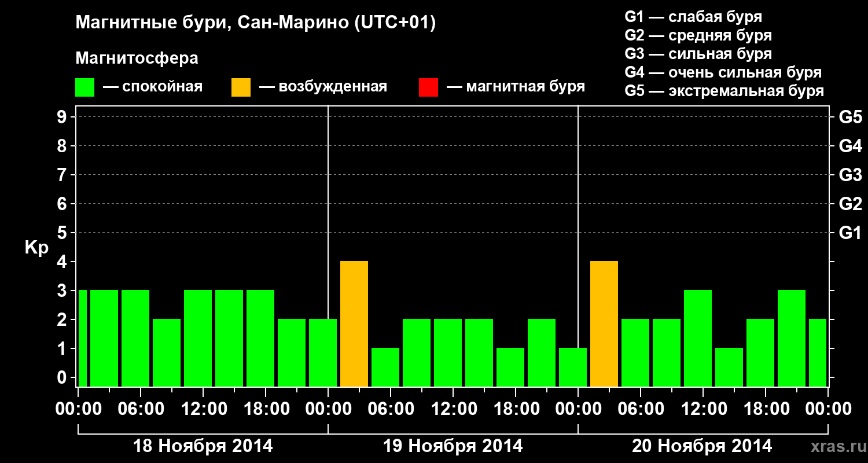Image resolution: width=868 pixels, height=463 pixels.
Task: Click the '18:00' tick label under 20 November
Action: 766,409
